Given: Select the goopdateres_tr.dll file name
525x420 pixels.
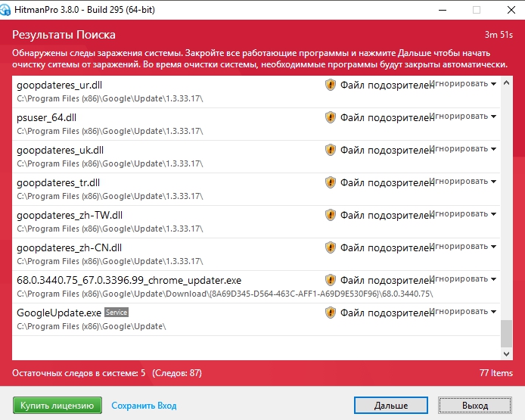Looking at the screenshot, I should (58, 182).
